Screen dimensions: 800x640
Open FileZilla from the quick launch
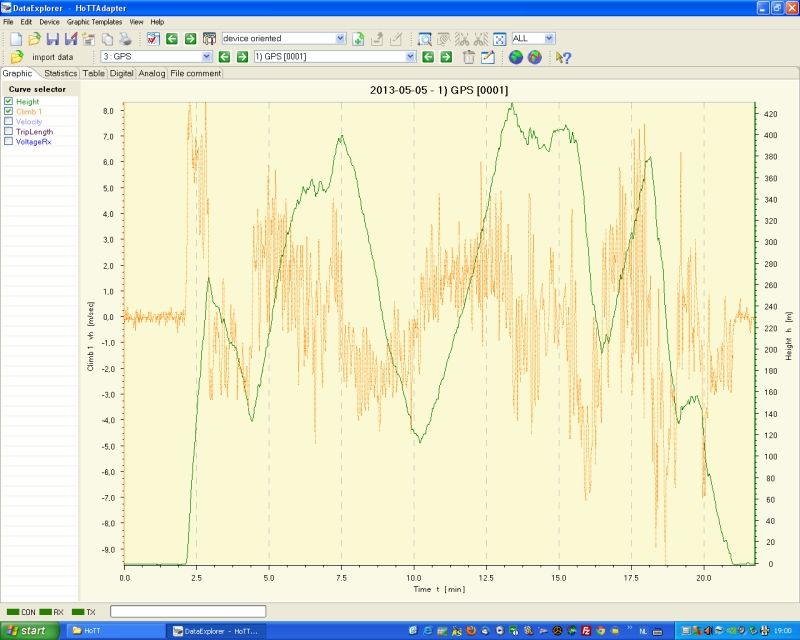586,631
